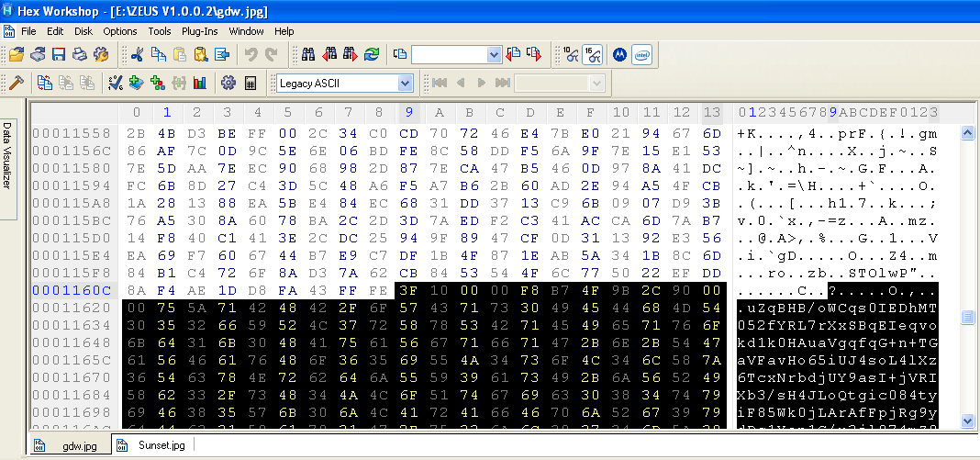Open the Data Visualizer side panel
This screenshot has height=460, width=980.
pos(7,169)
